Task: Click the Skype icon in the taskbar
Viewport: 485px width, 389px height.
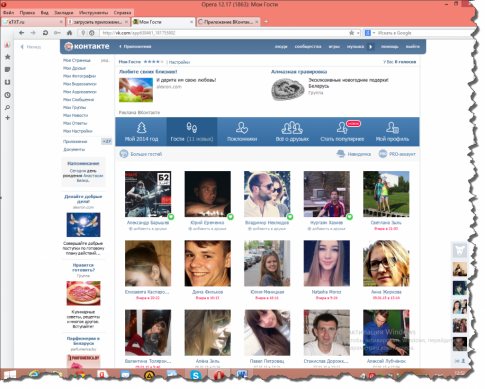Action: point(195,376)
